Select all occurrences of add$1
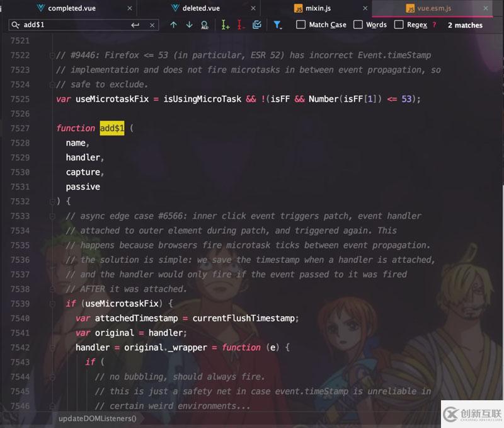 click(204, 25)
